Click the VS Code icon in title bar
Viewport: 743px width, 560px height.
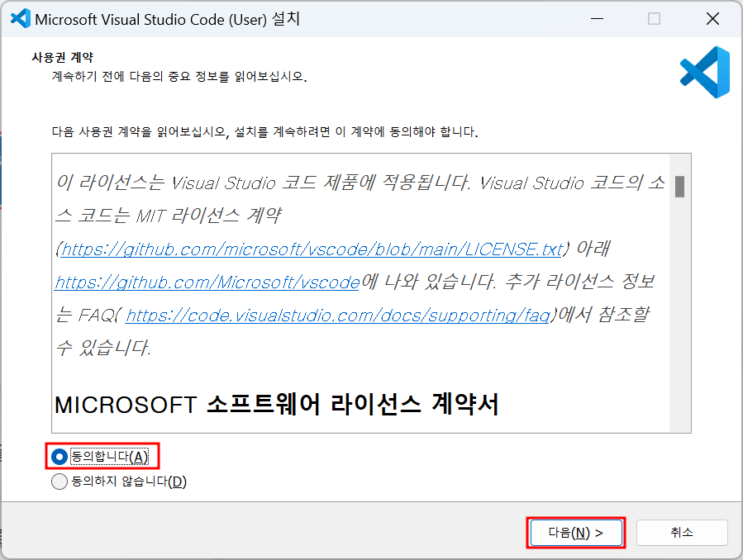[21, 19]
